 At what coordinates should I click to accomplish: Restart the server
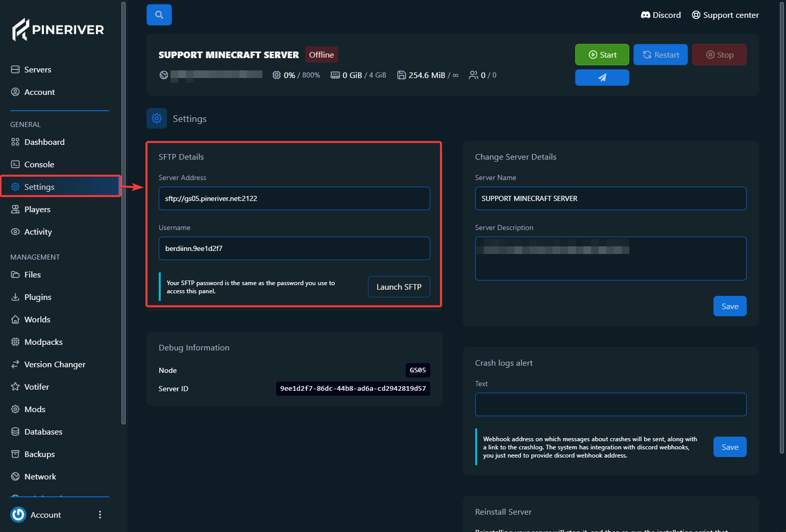[x=660, y=55]
